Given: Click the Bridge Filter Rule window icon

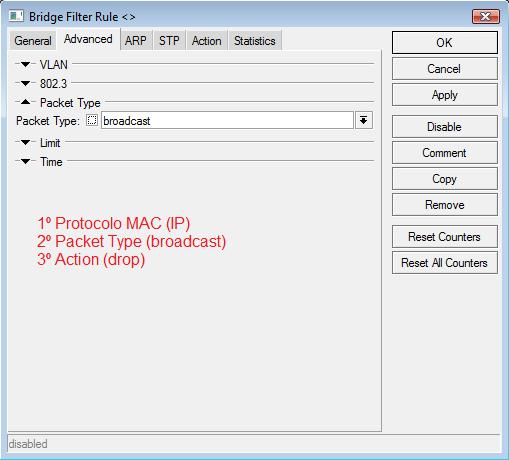Looking at the screenshot, I should click(x=16, y=16).
